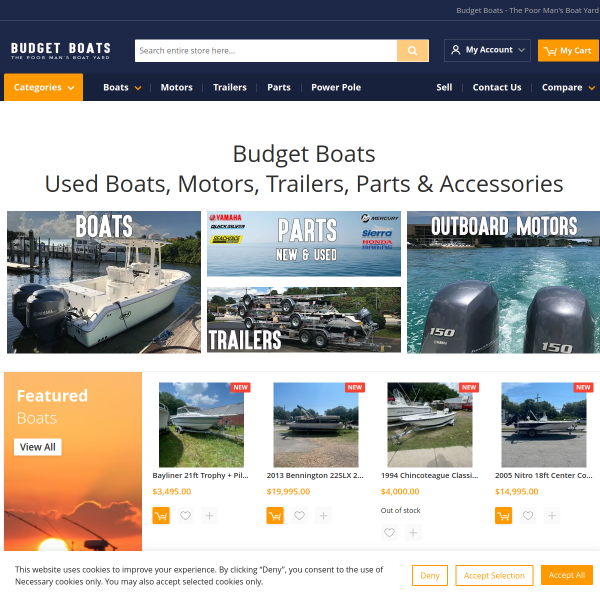The width and height of the screenshot is (600, 600).
Task: Add Bayliner 21ft Trophy to cart
Action: click(161, 515)
